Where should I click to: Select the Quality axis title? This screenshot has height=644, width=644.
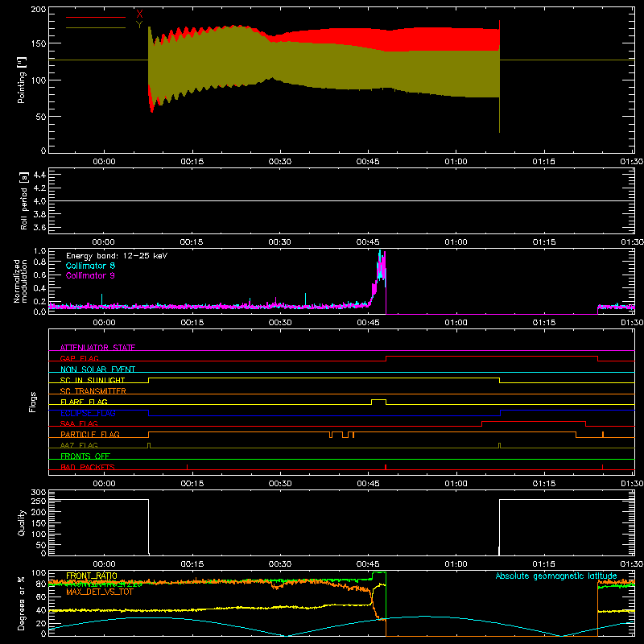pos(22,522)
